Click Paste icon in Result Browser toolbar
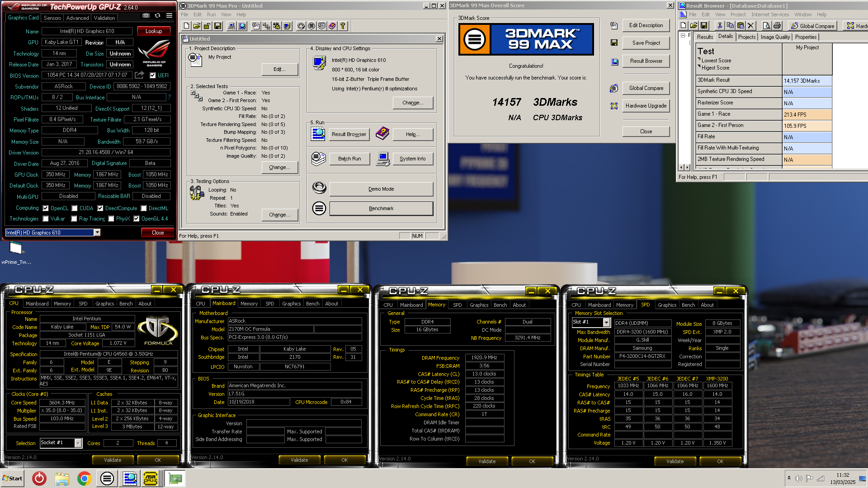Image resolution: width=868 pixels, height=488 pixels. [x=741, y=26]
